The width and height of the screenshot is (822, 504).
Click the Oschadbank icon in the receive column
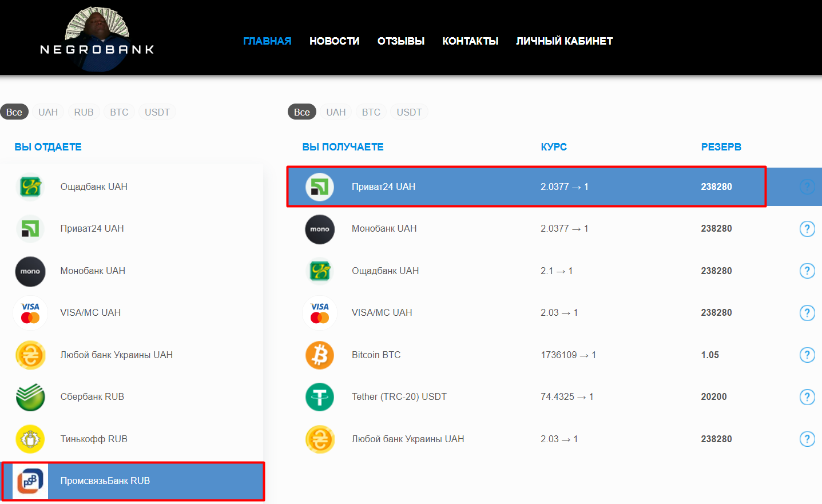pos(320,271)
